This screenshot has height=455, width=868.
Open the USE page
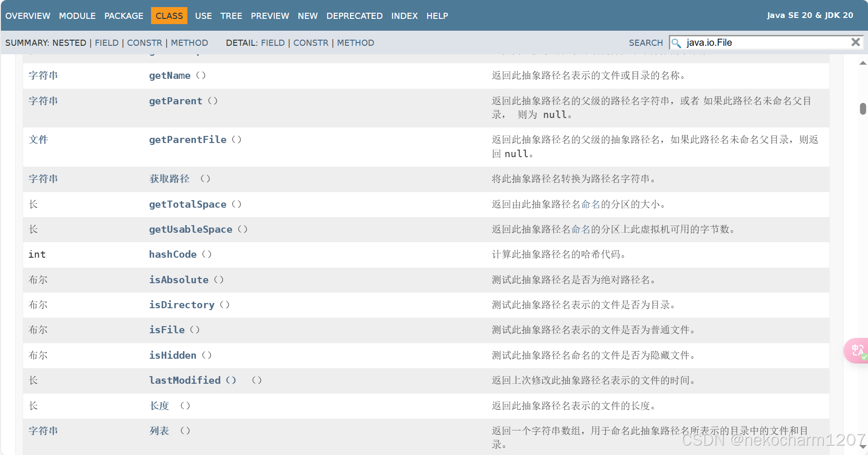click(203, 16)
